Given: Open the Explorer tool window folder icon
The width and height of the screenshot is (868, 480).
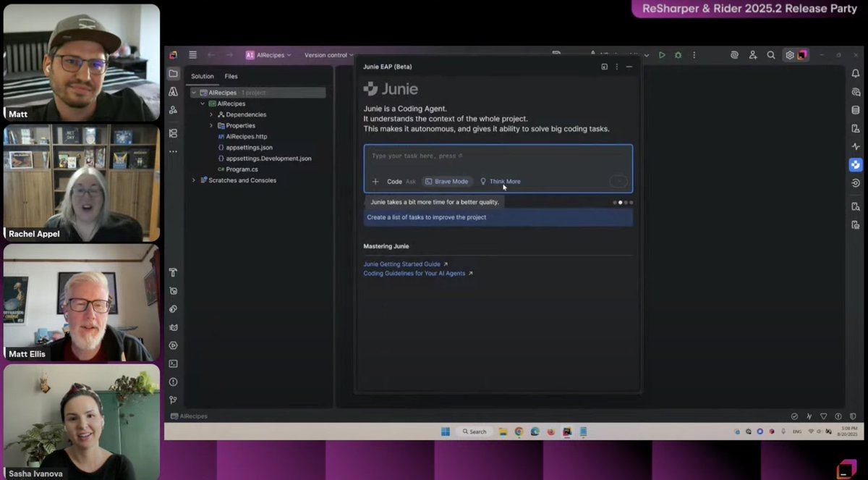Looking at the screenshot, I should point(173,74).
